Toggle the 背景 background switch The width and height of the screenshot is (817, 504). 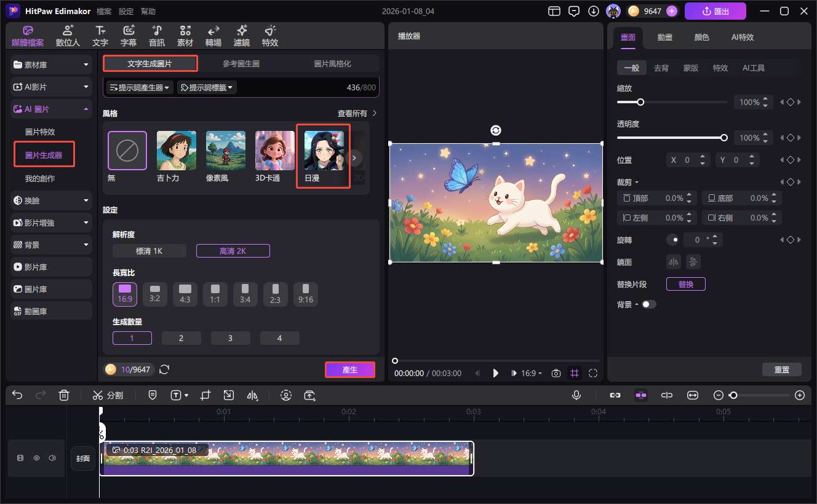[x=648, y=304]
